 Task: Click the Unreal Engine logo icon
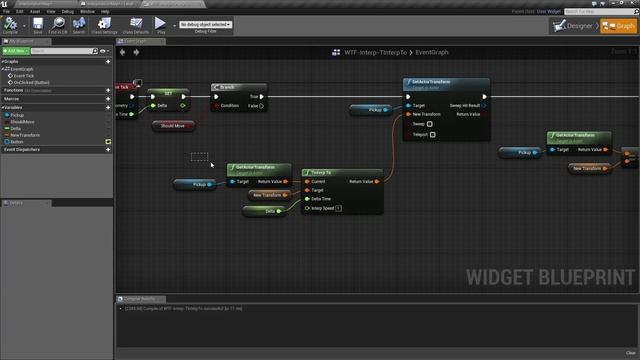pyautogui.click(x=4, y=4)
